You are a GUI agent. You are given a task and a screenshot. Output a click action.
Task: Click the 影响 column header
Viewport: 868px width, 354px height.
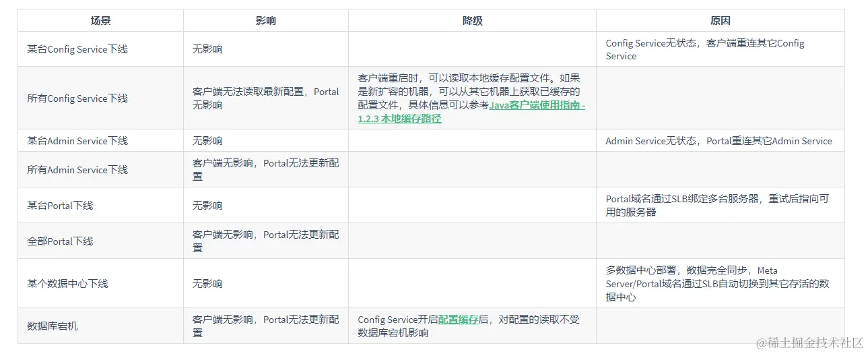coord(266,21)
